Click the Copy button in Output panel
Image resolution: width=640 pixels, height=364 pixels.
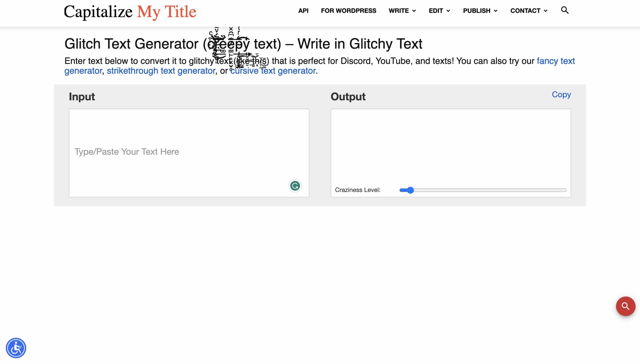[561, 94]
